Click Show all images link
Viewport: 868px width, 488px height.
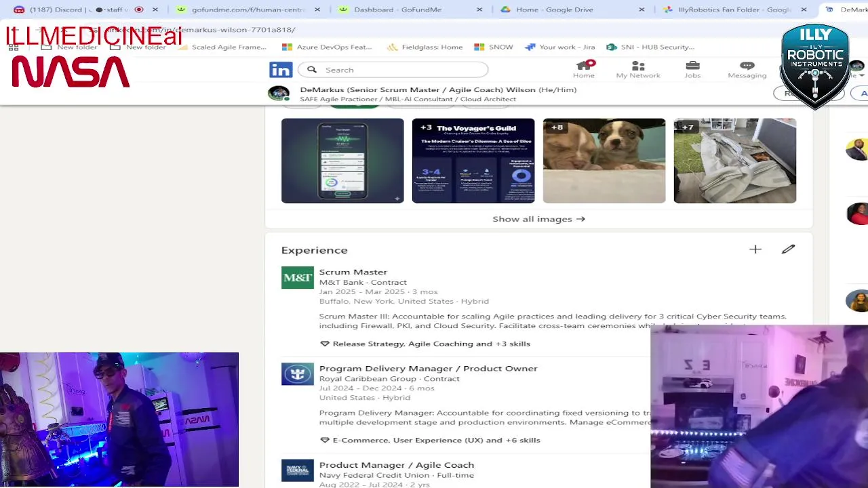pyautogui.click(x=538, y=219)
